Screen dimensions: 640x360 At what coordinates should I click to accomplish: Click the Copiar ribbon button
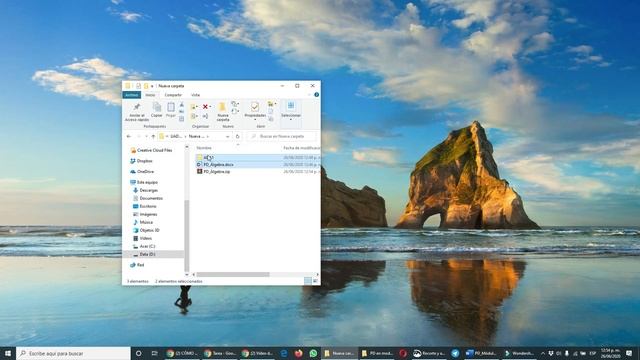coord(157,110)
